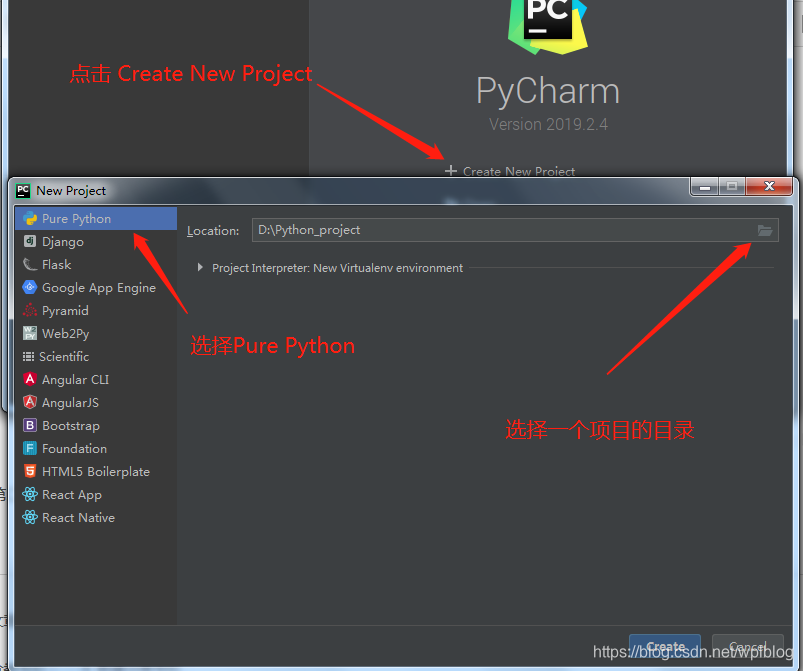Viewport: 803px width, 671px height.
Task: Click the PyCharm logo on the welcome screen
Action: coord(547,26)
